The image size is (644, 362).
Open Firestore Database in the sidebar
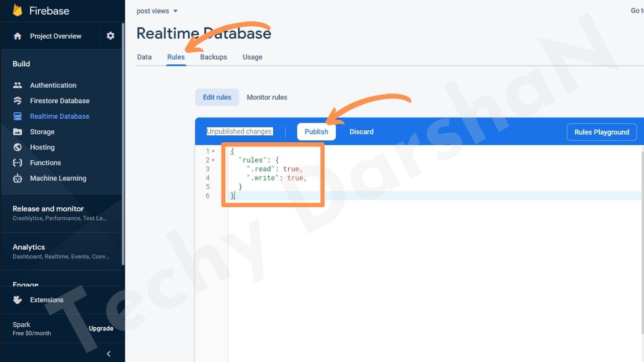pyautogui.click(x=61, y=101)
